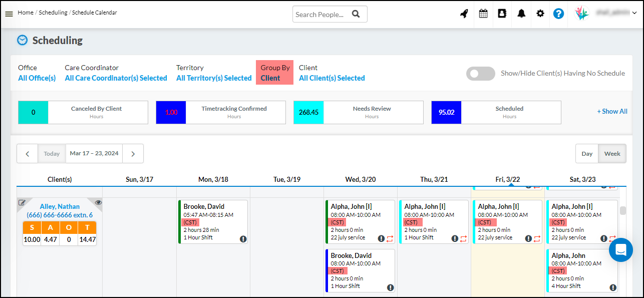Switch to Day view
The width and height of the screenshot is (644, 298).
(587, 154)
